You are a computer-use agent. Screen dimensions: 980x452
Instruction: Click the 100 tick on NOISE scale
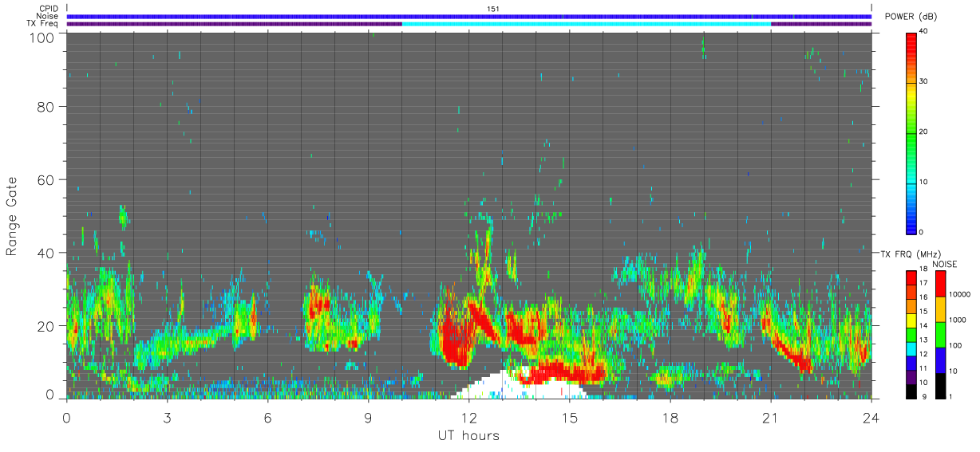click(x=956, y=345)
